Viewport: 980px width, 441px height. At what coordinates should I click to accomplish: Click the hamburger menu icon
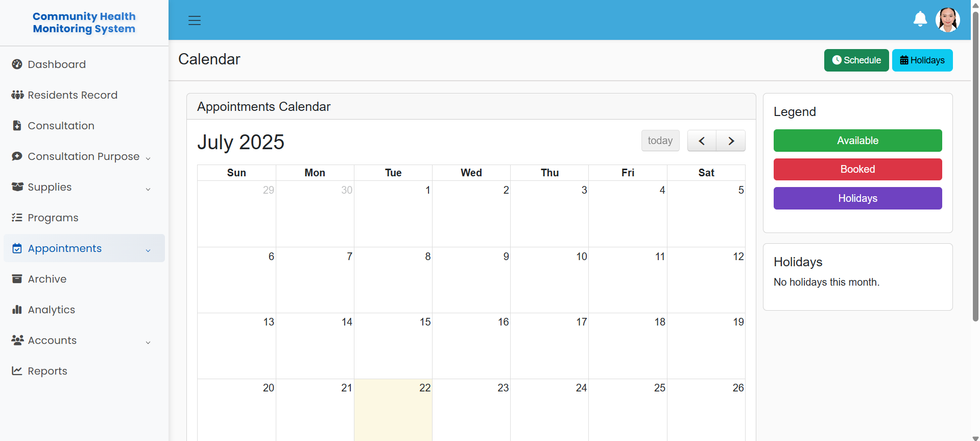click(195, 20)
